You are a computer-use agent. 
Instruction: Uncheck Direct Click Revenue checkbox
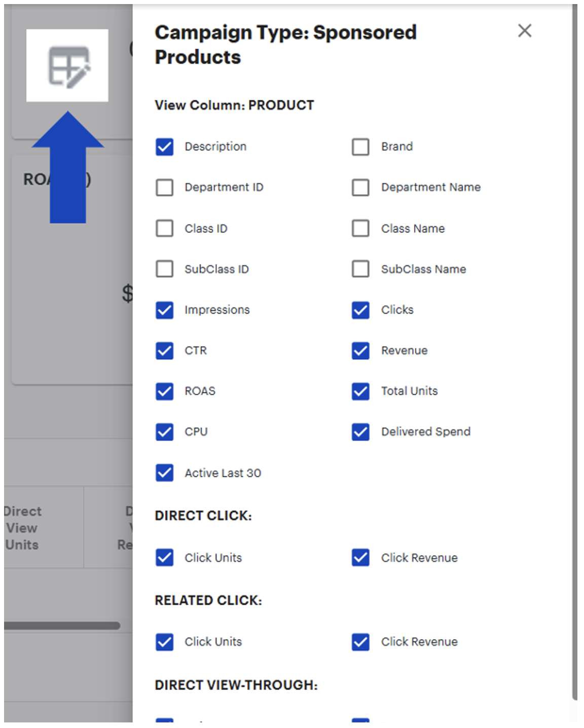pyautogui.click(x=360, y=558)
